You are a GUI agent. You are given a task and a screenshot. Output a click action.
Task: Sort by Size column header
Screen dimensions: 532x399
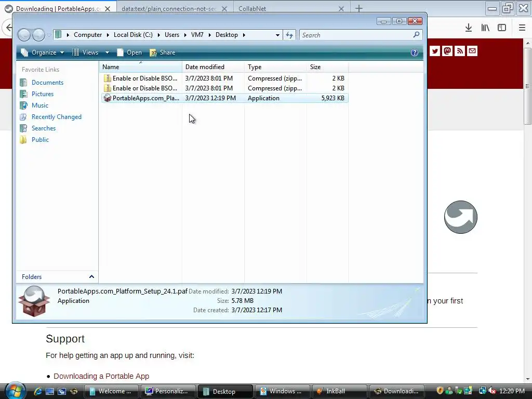click(327, 67)
